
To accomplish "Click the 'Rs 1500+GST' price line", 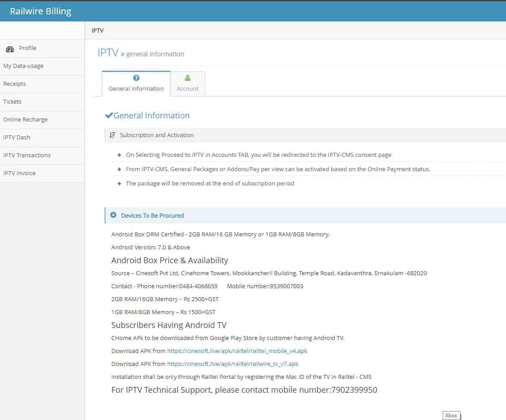I will [163, 312].
